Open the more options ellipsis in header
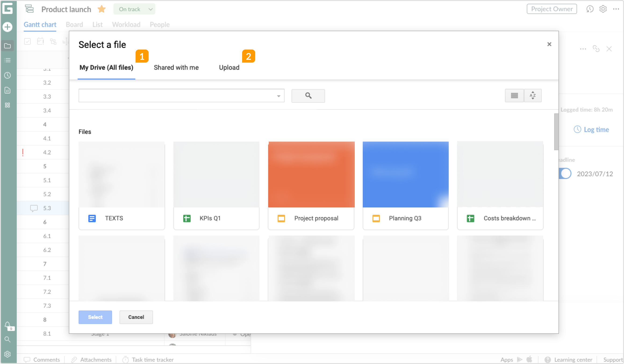 (x=616, y=9)
